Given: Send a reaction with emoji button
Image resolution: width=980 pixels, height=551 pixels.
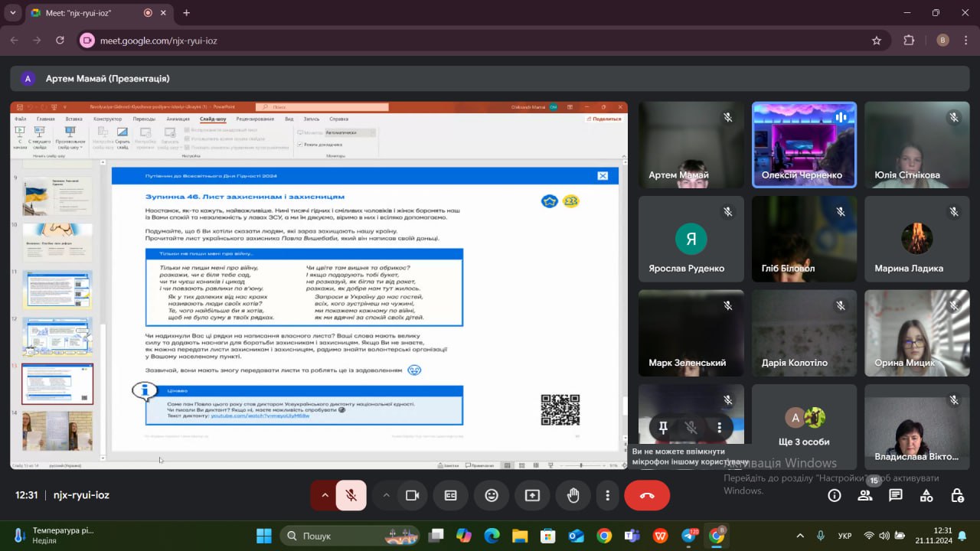Looking at the screenshot, I should [492, 496].
